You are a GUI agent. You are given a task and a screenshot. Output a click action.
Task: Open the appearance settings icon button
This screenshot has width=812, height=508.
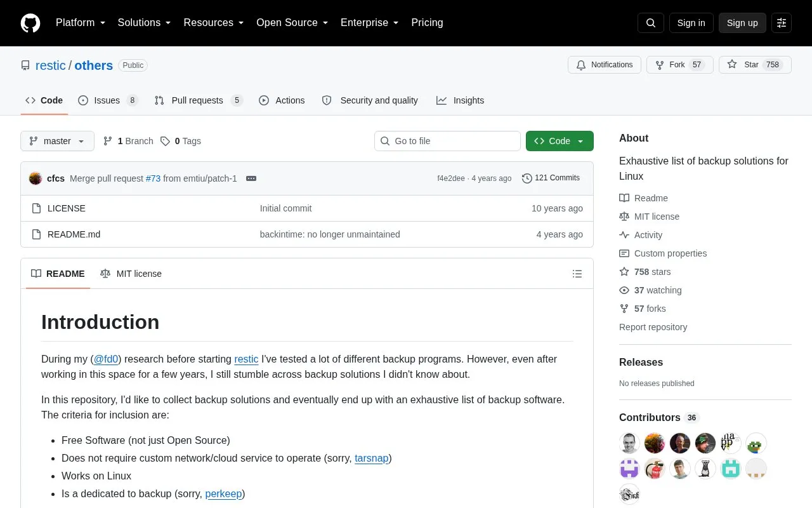[782, 23]
